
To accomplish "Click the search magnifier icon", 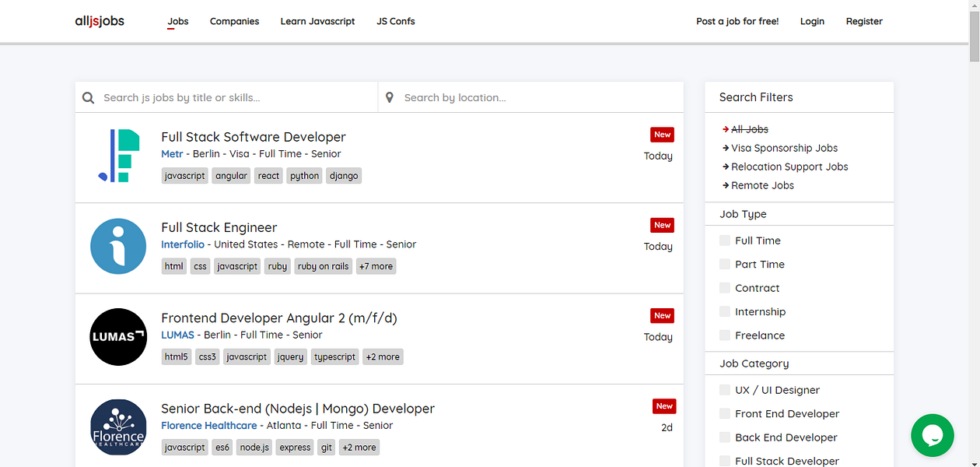I will coord(89,97).
